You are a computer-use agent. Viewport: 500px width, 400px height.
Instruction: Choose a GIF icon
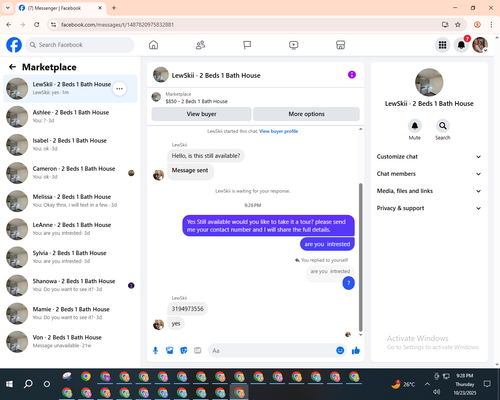[198, 350]
